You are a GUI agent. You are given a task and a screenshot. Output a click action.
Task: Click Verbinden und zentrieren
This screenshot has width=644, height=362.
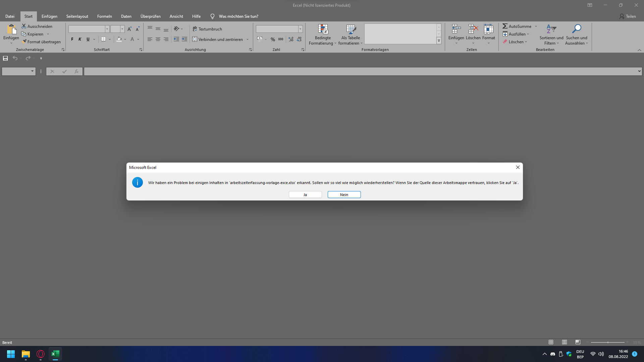[218, 39]
